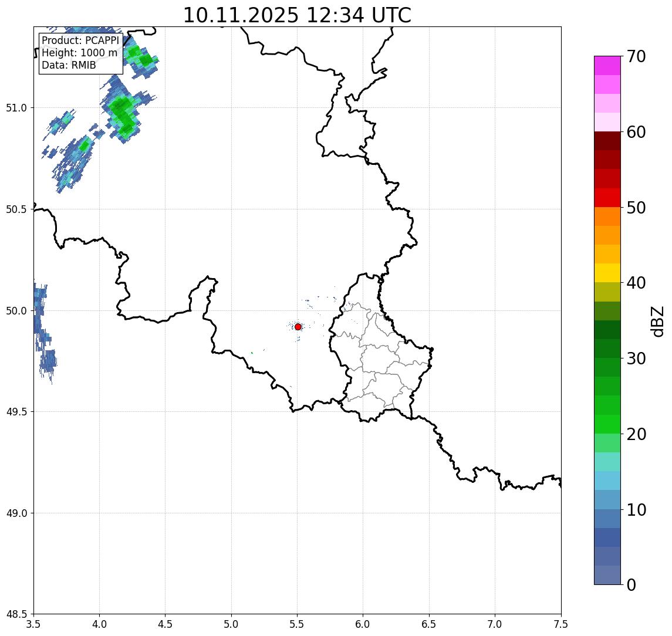Click the longitude axis label 4.0
The height and width of the screenshot is (636, 672).
99,624
